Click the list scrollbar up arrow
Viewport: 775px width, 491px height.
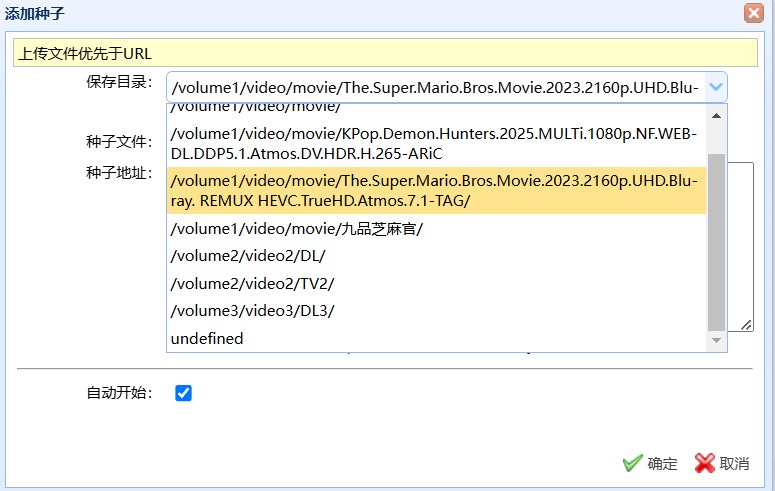click(x=716, y=116)
